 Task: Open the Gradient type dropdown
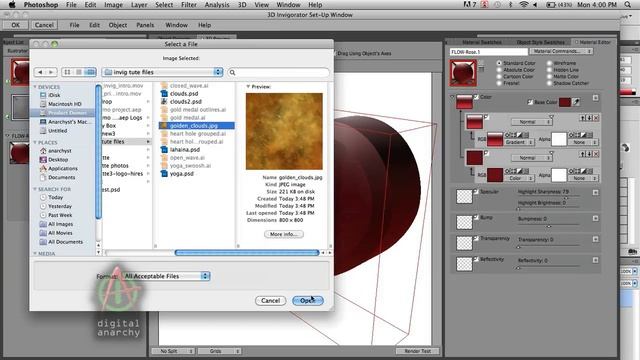[x=519, y=142]
